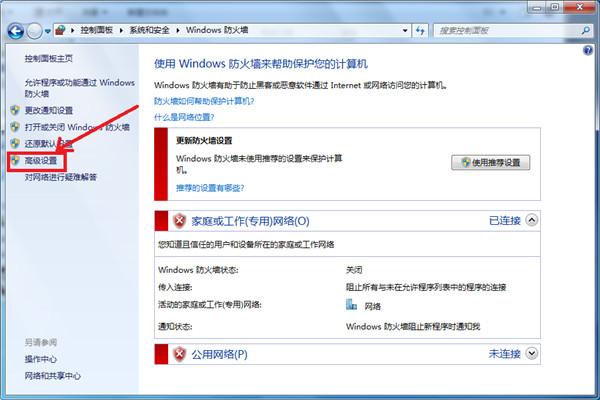The height and width of the screenshot is (400, 600).
Task: Click the window Maximize button
Action: [555, 7]
